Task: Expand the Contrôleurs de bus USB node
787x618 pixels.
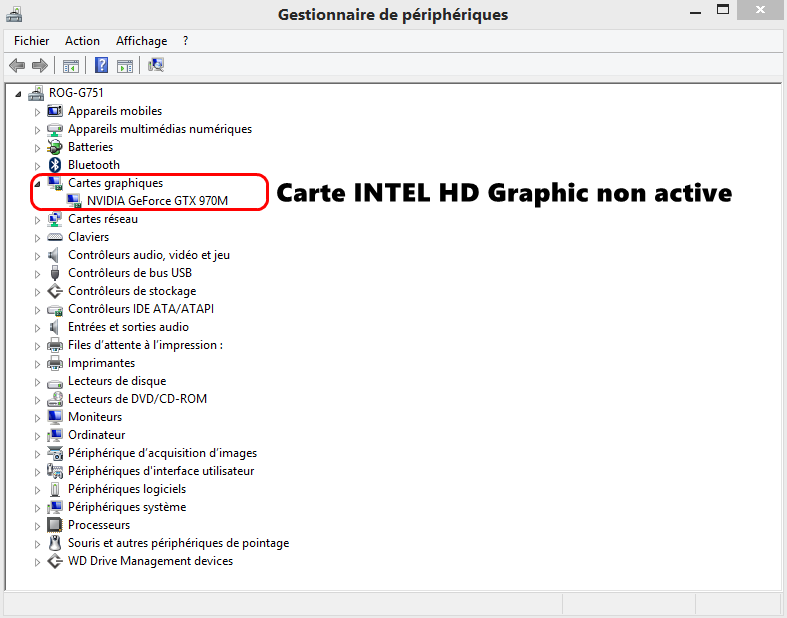Action: pos(38,273)
